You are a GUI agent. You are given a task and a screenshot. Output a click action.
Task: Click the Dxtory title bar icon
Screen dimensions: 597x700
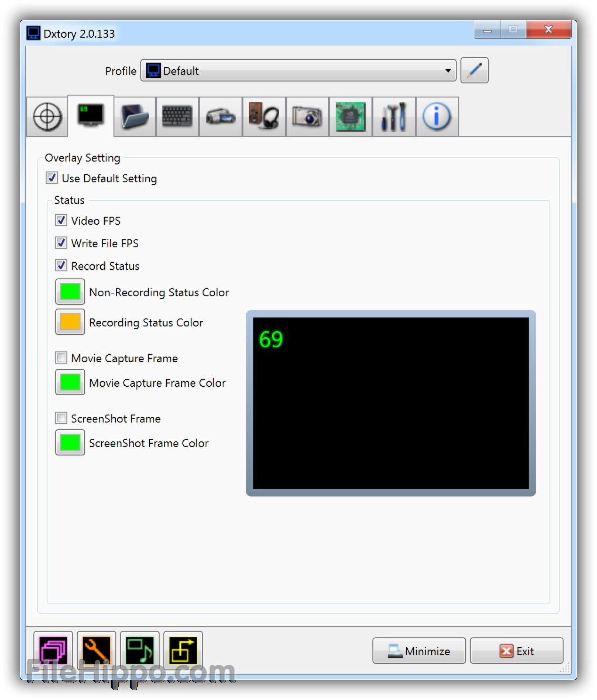point(33,33)
